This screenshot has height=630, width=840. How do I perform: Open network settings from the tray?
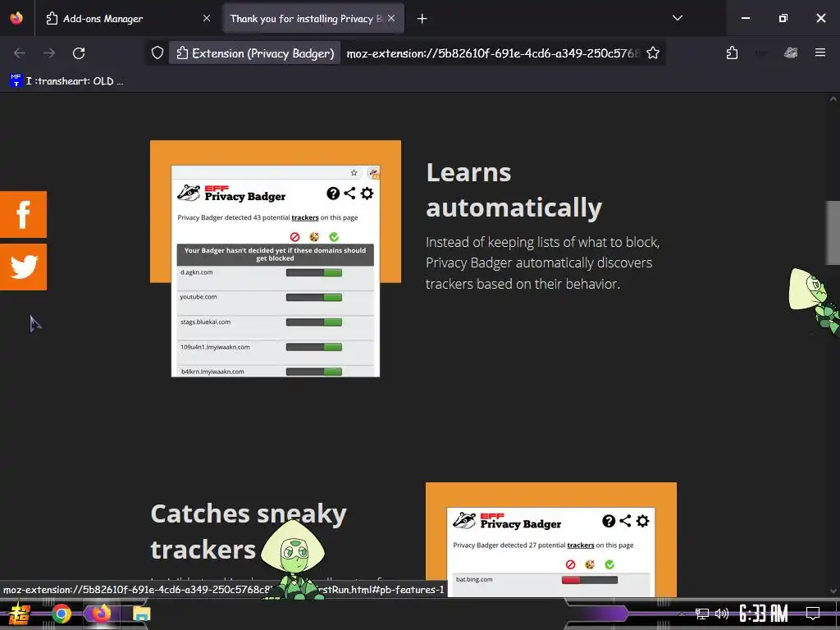point(701,614)
